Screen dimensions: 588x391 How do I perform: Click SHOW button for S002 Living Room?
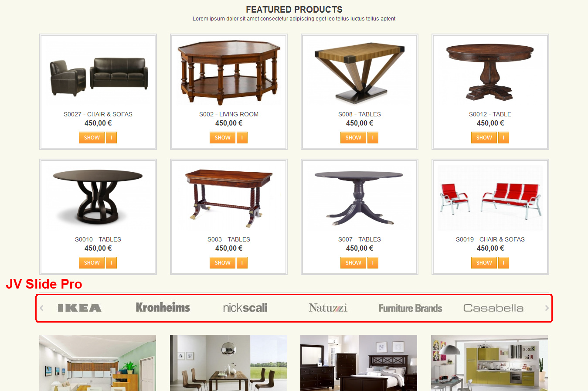pos(222,138)
